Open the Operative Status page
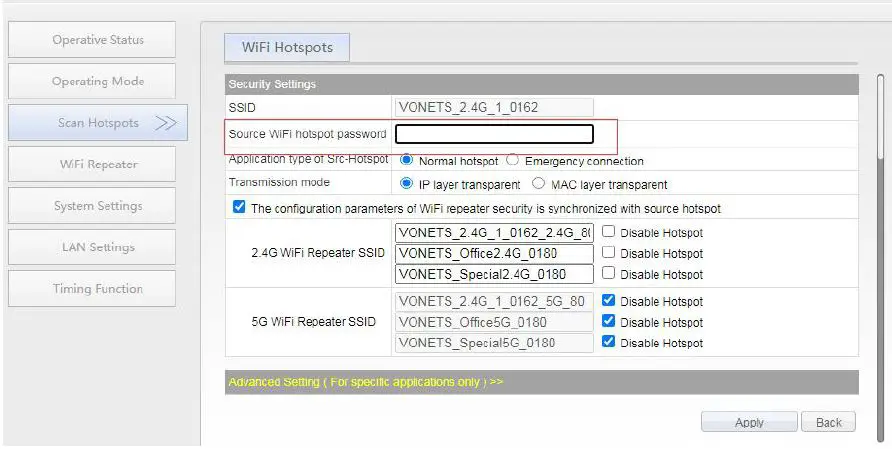Image resolution: width=892 pixels, height=449 pixels. [x=92, y=39]
